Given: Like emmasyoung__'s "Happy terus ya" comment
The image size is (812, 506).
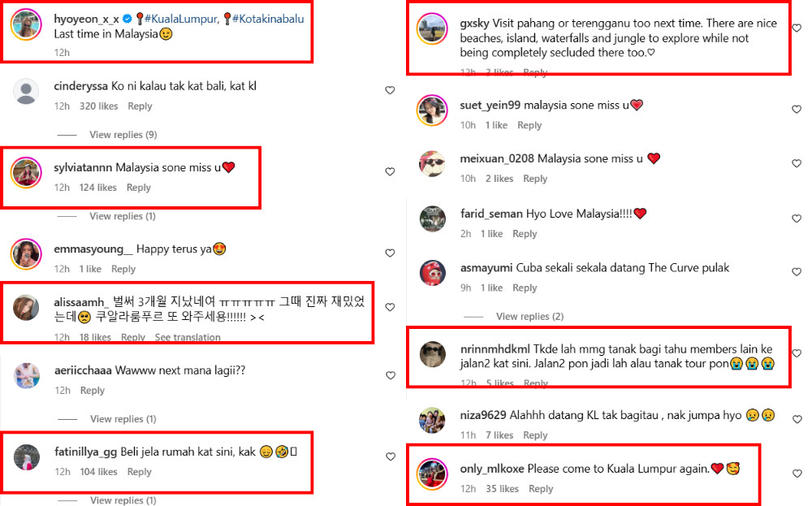Looking at the screenshot, I should tap(390, 253).
